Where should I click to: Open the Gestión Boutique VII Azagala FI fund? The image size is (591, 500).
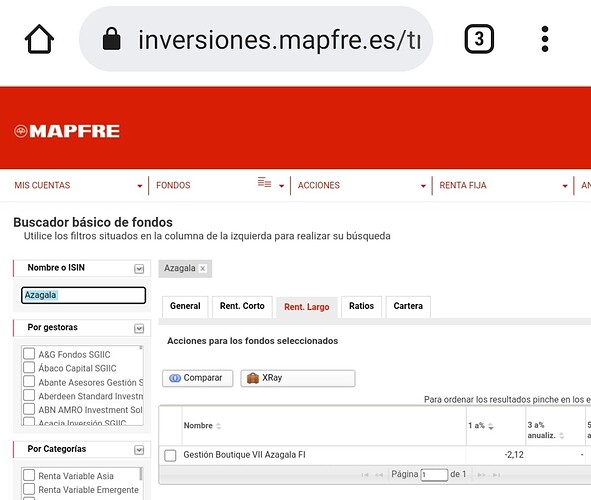244,455
